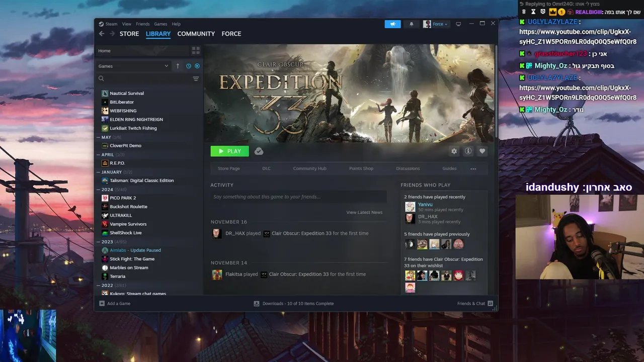
Task: Open DR_HAX in friends who play
Action: tap(428, 216)
